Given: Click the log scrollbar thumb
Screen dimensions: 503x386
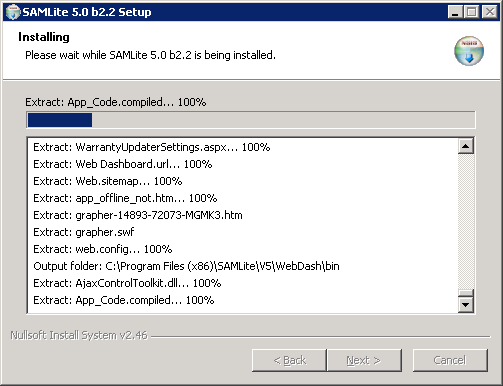Looking at the screenshot, I should click(466, 293).
